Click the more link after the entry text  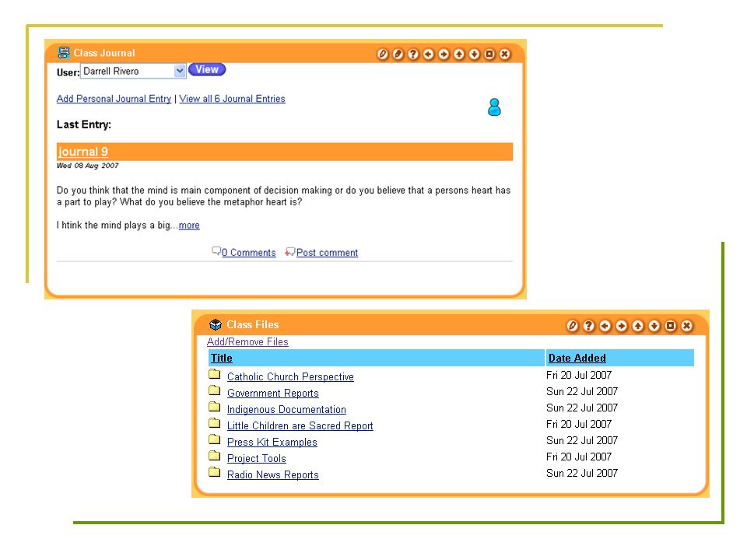189,226
